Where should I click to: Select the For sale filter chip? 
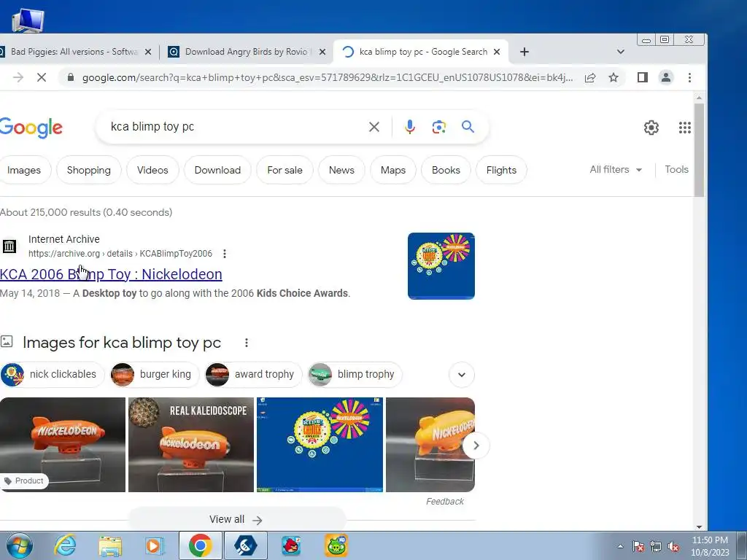pos(285,170)
